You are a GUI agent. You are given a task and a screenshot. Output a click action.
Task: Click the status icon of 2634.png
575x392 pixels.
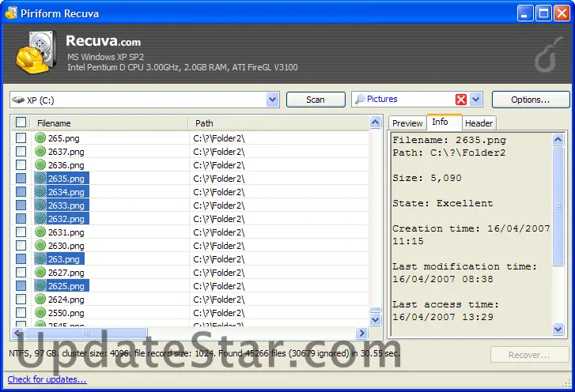[40, 191]
